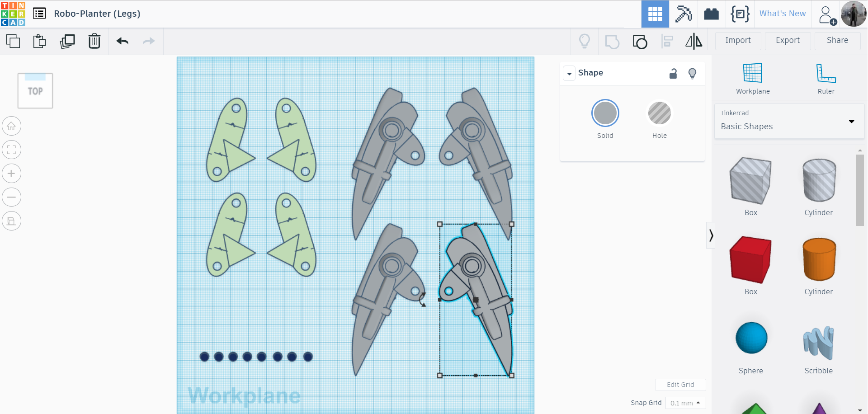The width and height of the screenshot is (868, 414).
Task: Click the TOP view cube
Action: click(35, 91)
